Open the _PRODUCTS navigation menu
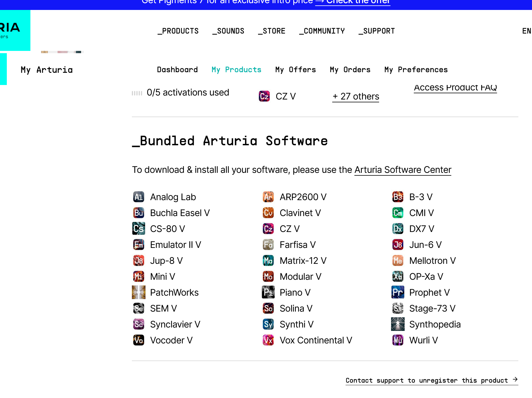532x398 pixels. (178, 31)
